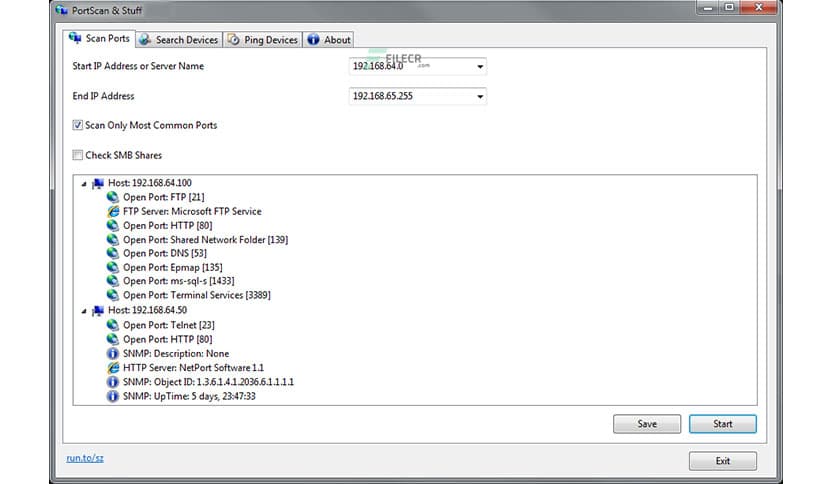Select the Host: 192.168.64.100 row

point(150,183)
